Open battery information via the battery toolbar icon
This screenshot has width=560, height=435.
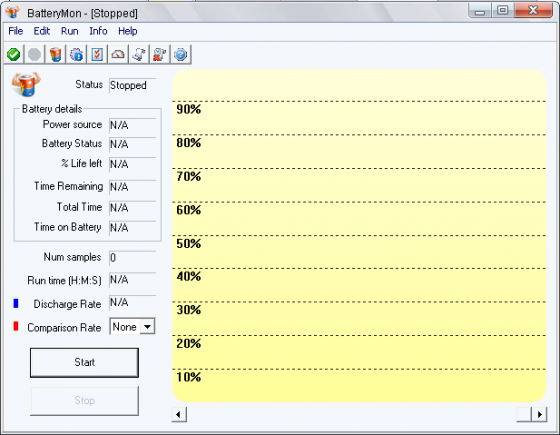click(55, 55)
